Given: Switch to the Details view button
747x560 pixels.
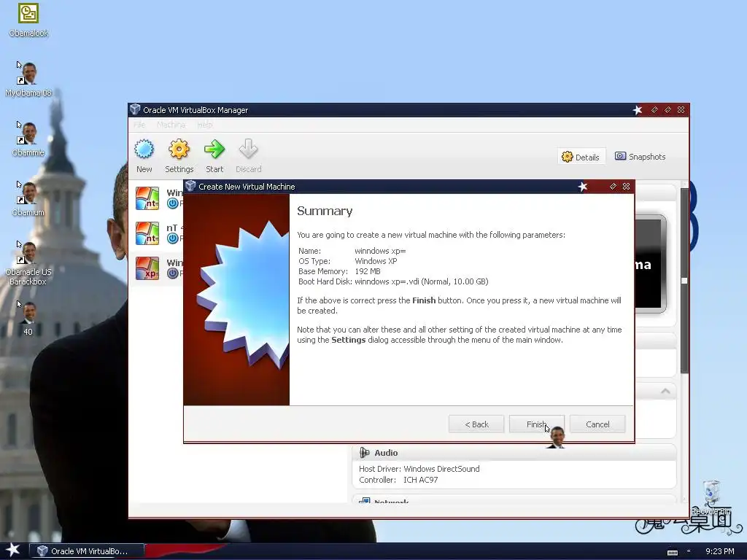Looking at the screenshot, I should [581, 157].
